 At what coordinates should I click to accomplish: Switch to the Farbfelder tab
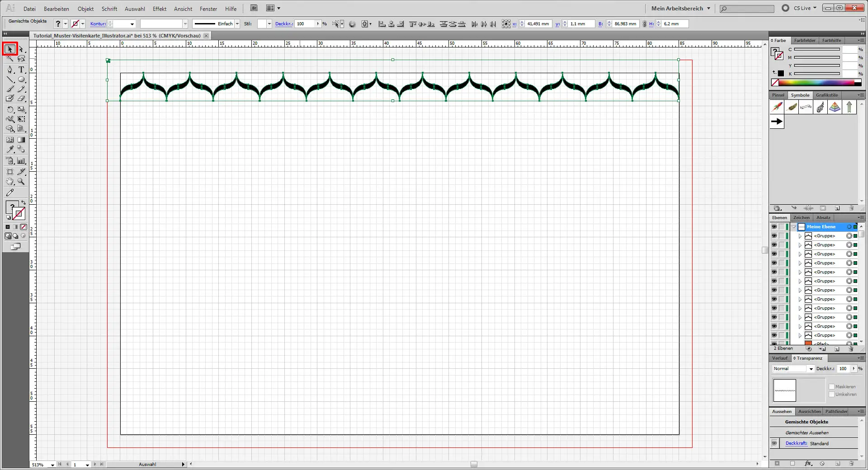(804, 40)
